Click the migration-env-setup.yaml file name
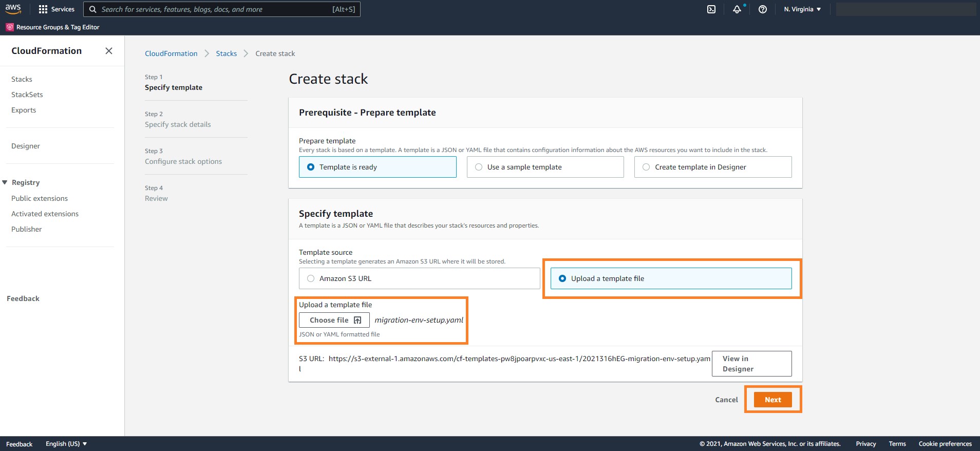Image resolution: width=980 pixels, height=451 pixels. [419, 320]
